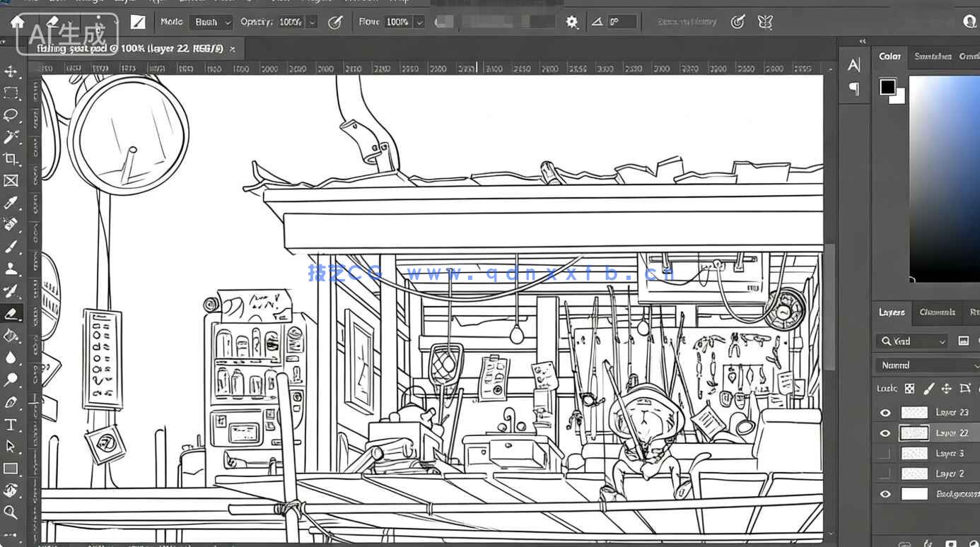Click the symmetry butterfly icon
This screenshot has width=980, height=547.
[765, 22]
